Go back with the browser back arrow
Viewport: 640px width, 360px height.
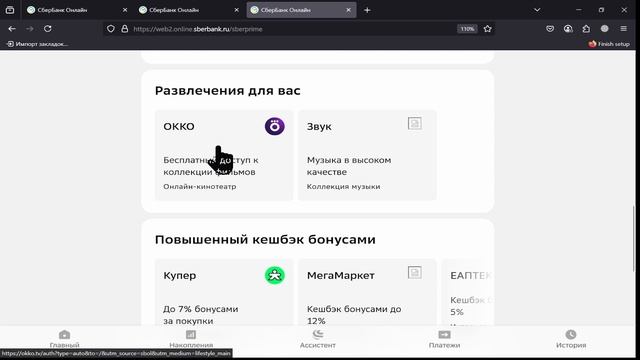(x=12, y=29)
